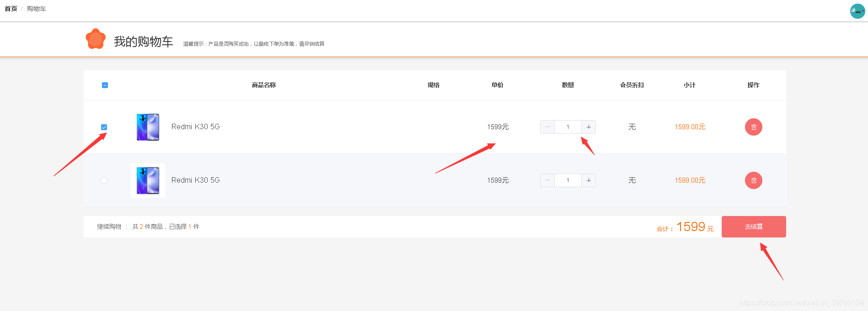The image size is (868, 311).
Task: Delete the second Redmi K30 5G (unchecked) item
Action: pos(753,180)
